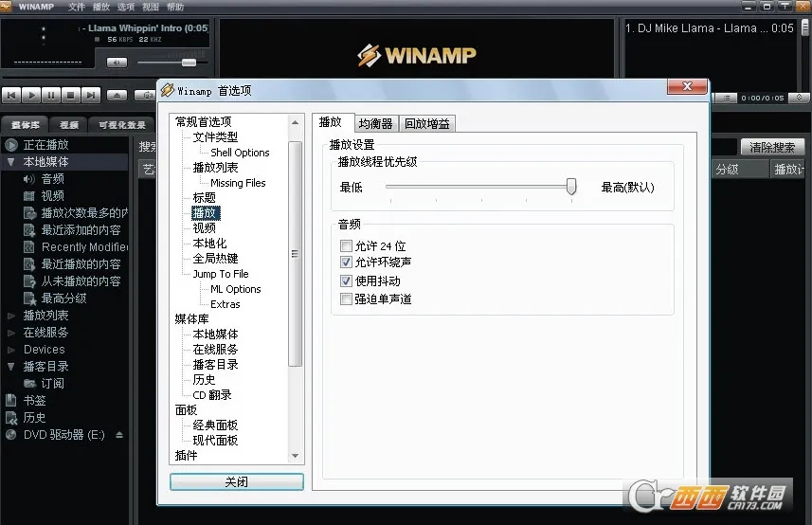Click the preferences tree scroll up arrow

point(296,122)
